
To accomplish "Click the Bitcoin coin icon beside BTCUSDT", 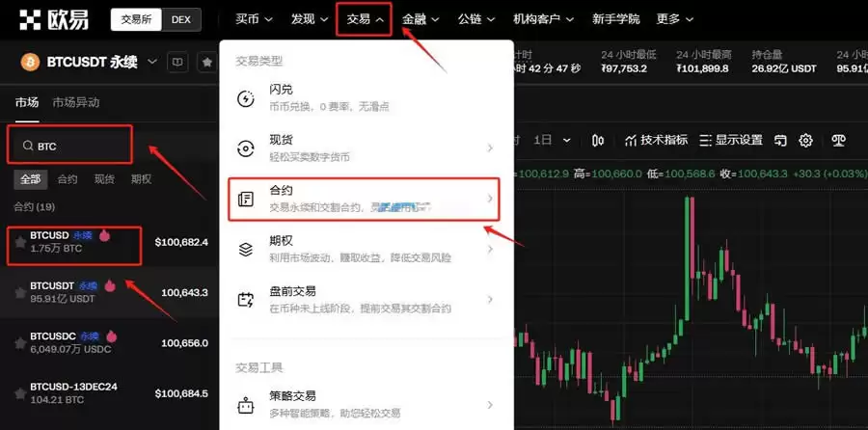I will point(30,62).
